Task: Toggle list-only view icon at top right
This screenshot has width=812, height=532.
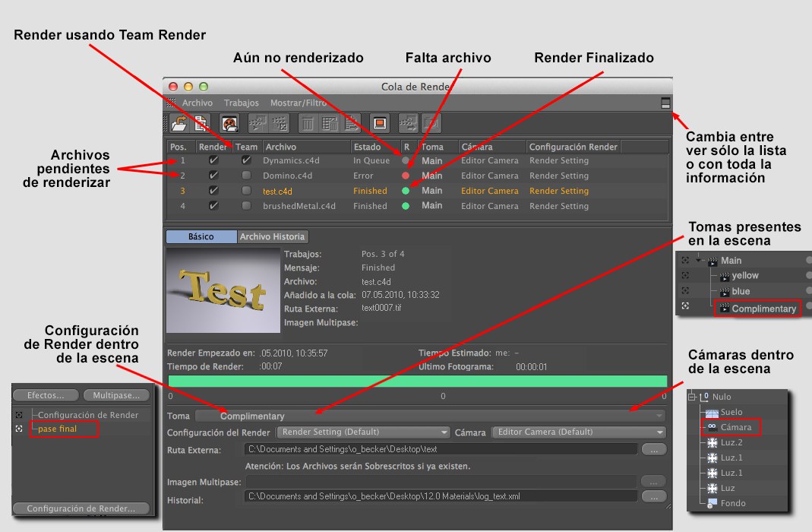Action: click(x=666, y=103)
